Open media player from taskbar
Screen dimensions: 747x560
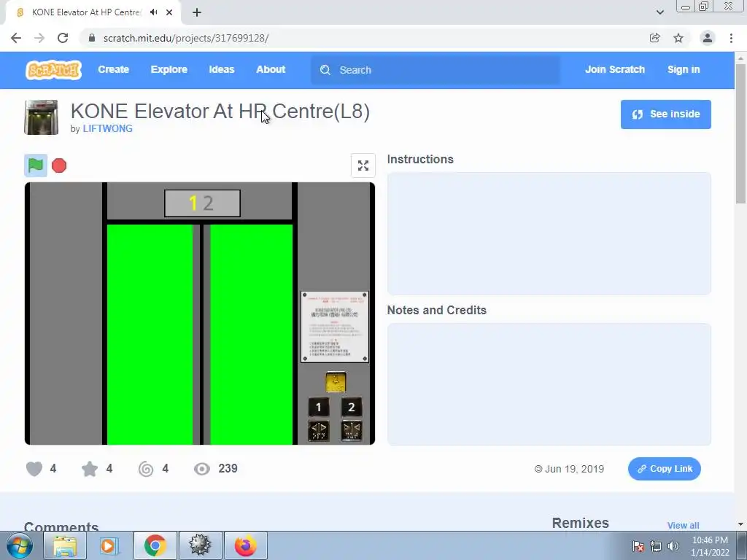pyautogui.click(x=109, y=545)
